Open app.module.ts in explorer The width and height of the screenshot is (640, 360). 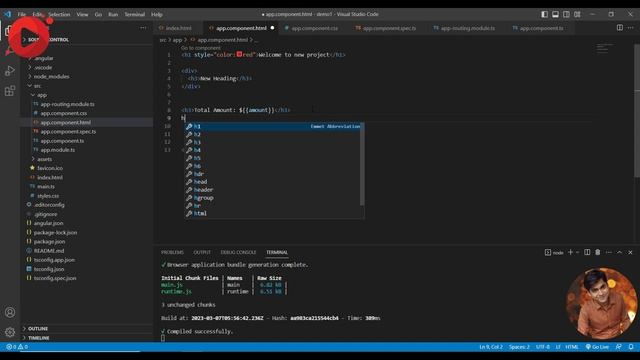[58, 150]
